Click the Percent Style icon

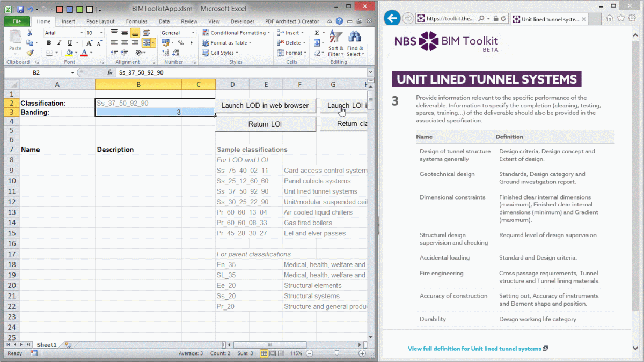point(181,42)
